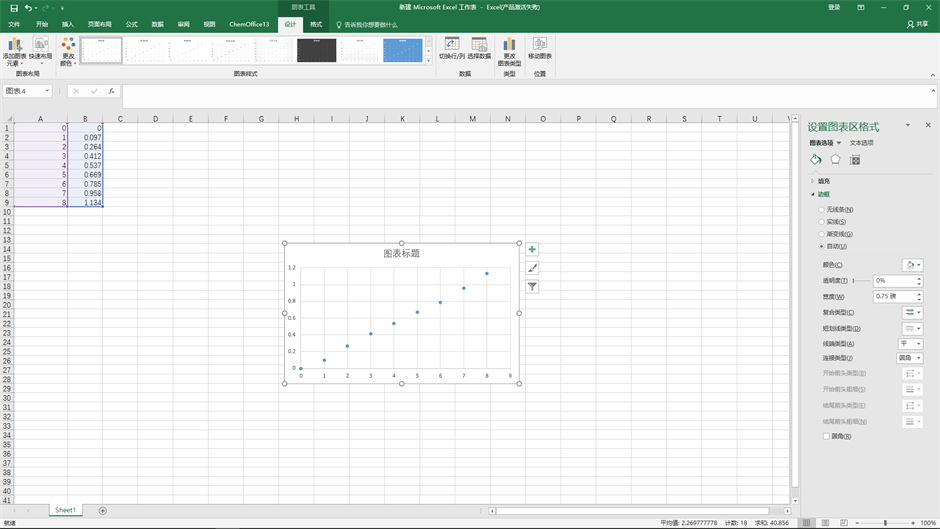The width and height of the screenshot is (940, 529).
Task: Click the chart elements plus button
Action: pos(532,250)
